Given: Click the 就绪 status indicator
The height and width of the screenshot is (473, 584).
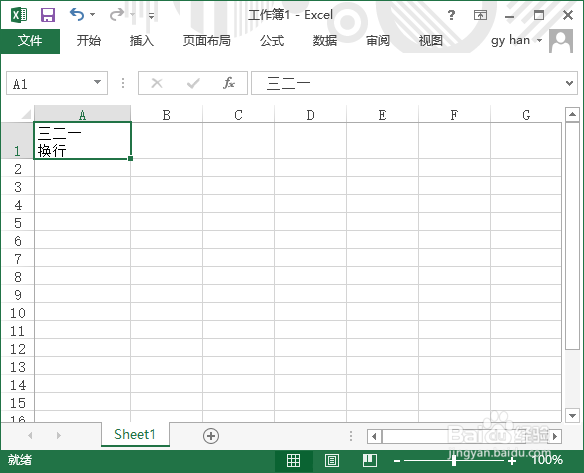Looking at the screenshot, I should pos(20,460).
